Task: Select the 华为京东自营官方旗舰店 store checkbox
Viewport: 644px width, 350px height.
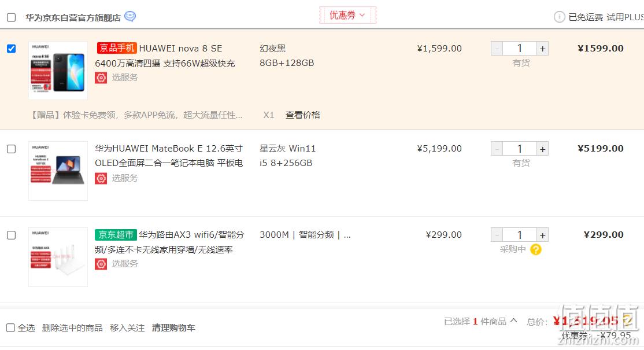Action: 12,17
